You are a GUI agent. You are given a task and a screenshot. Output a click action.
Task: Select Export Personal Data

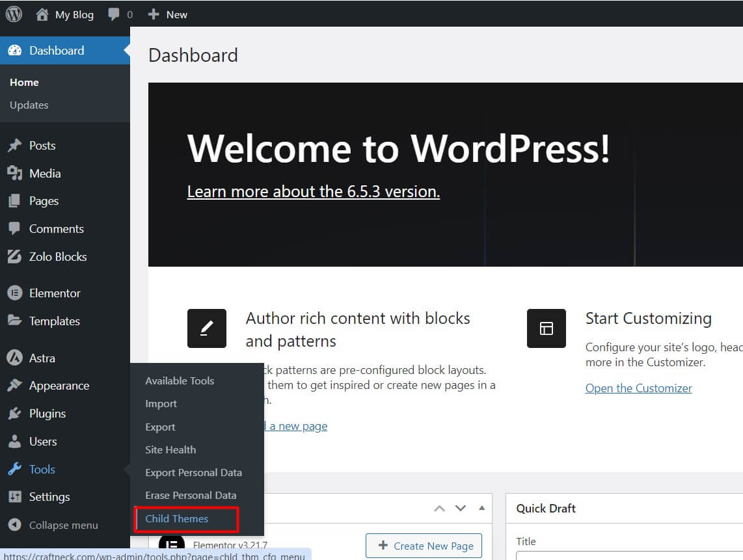pyautogui.click(x=193, y=472)
